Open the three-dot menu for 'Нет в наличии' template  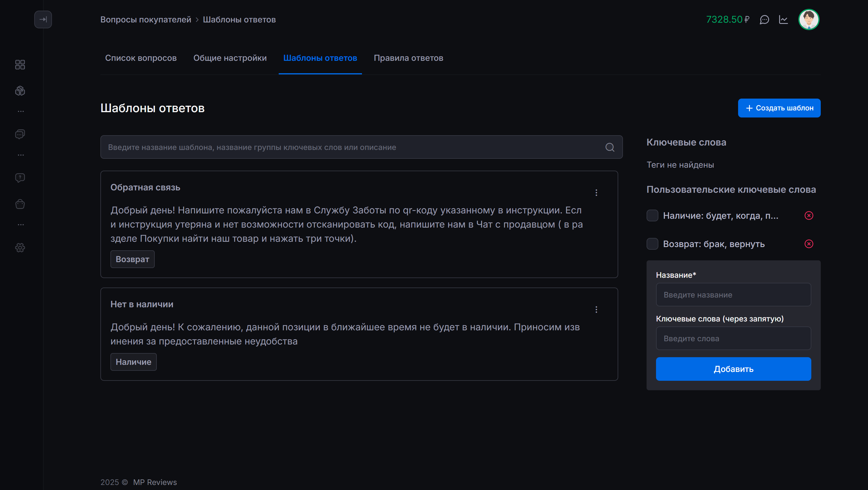coord(596,309)
